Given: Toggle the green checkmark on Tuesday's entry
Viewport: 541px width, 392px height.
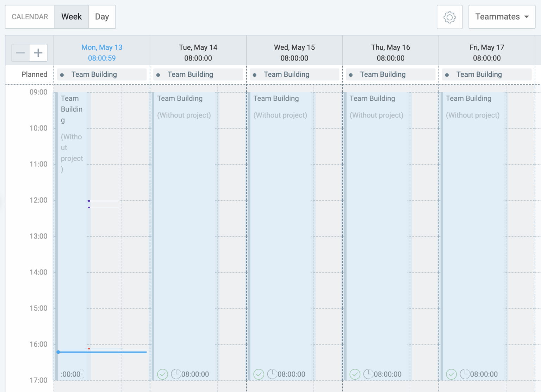Looking at the screenshot, I should [x=162, y=374].
